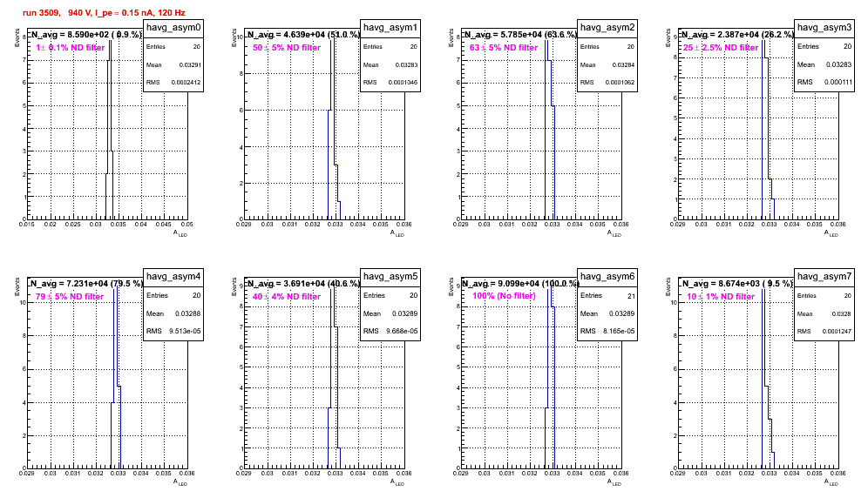Select the havg_asym7 histogram title
The width and height of the screenshot is (868, 498).
(x=824, y=277)
